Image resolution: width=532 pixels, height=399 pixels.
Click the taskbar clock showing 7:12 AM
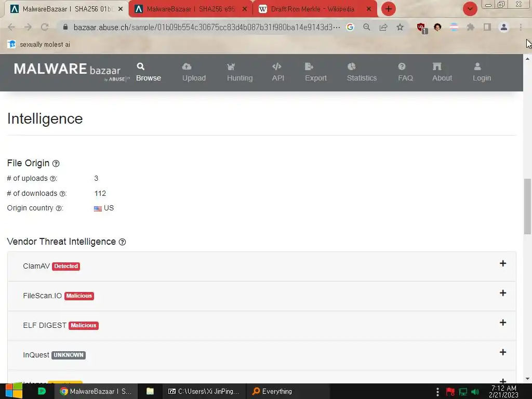504,391
